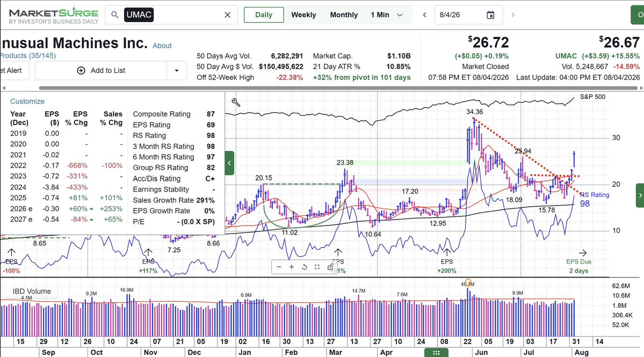The image size is (644, 357).
Task: Click +32% from pivot in 101 days
Action: click(x=362, y=77)
